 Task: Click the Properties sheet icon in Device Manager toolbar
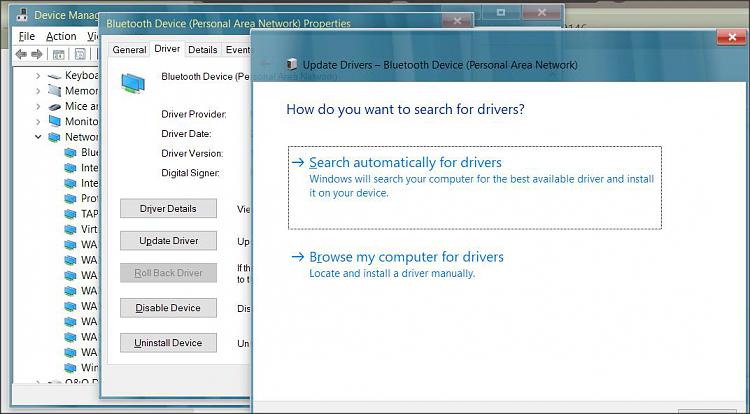(80, 54)
